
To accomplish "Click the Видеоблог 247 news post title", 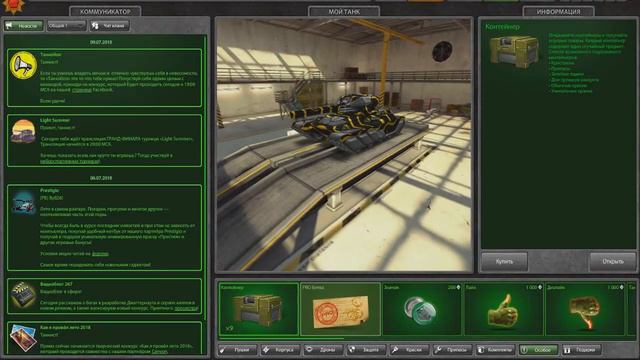I will (56, 284).
